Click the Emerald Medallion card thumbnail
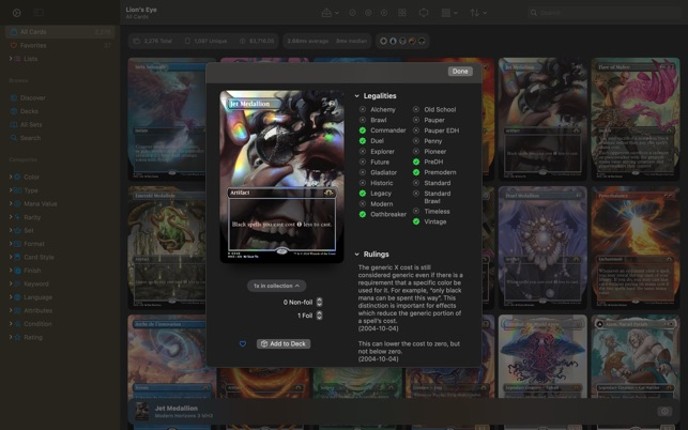Screen dimensions: 688x430 (167, 247)
